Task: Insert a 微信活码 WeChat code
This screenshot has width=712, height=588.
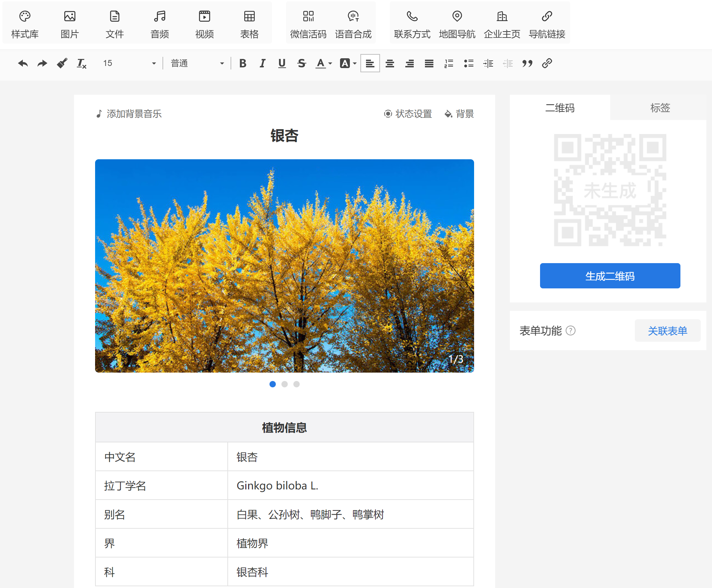Action: pyautogui.click(x=308, y=24)
